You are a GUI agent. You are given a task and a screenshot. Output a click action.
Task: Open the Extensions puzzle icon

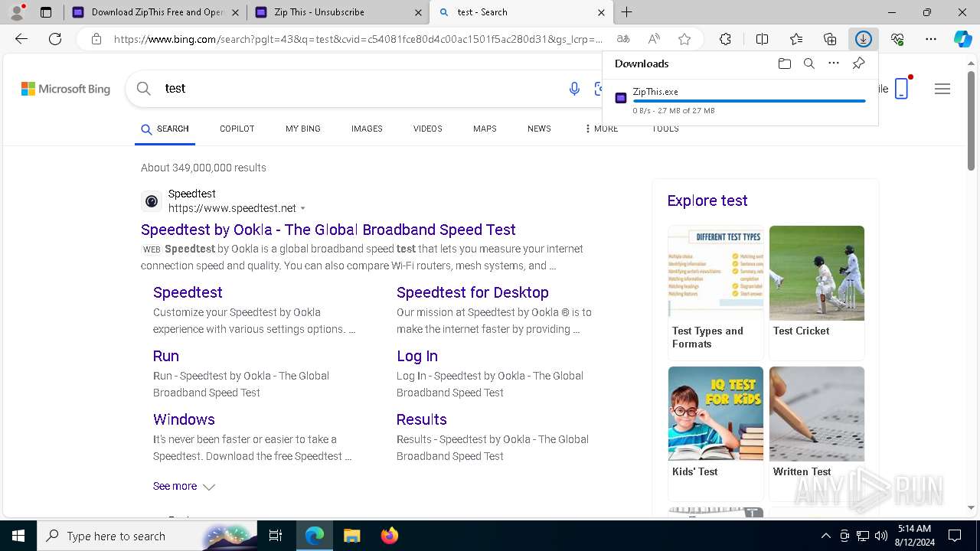(725, 39)
